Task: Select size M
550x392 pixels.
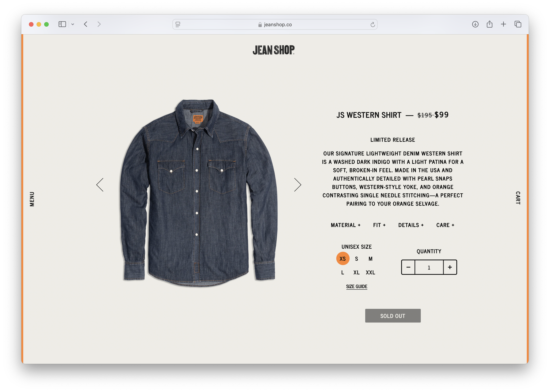Action: (x=370, y=259)
